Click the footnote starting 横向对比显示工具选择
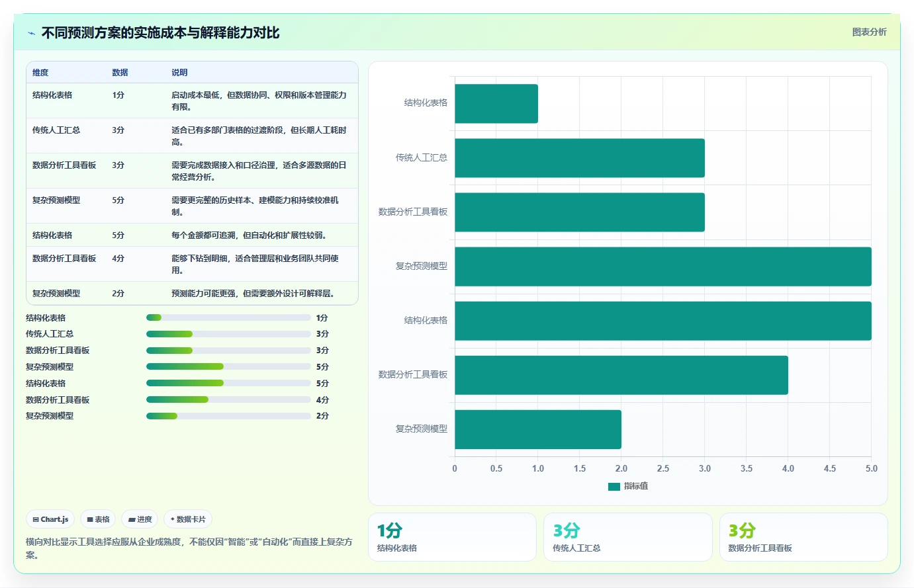Image resolution: width=914 pixels, height=588 pixels. [189, 548]
